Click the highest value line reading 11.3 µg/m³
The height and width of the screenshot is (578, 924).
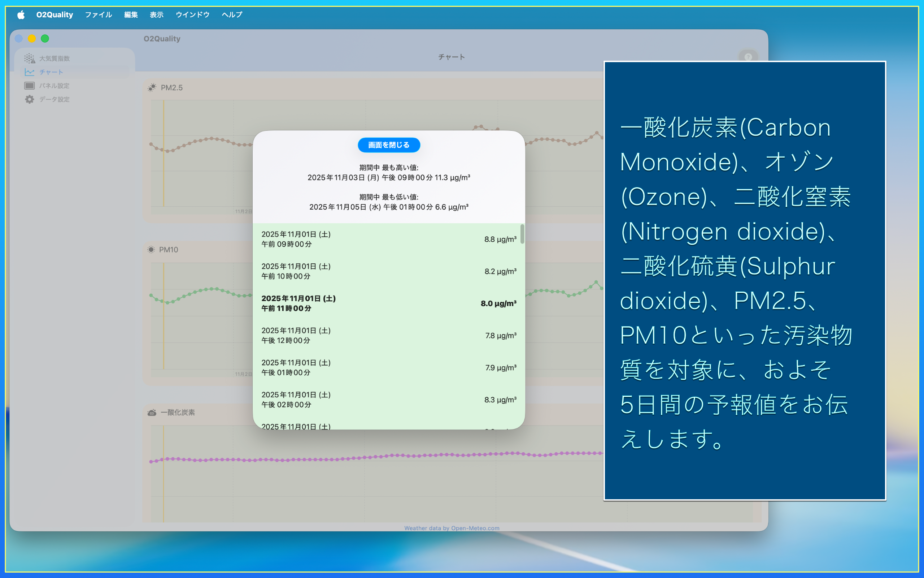tap(389, 178)
